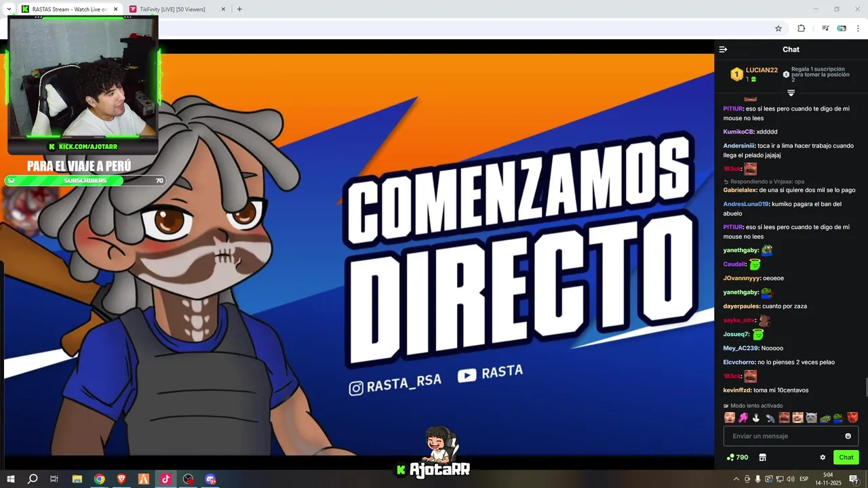Viewport: 868px width, 488px height.
Task: Open the emoji picker in message box
Action: point(848,436)
